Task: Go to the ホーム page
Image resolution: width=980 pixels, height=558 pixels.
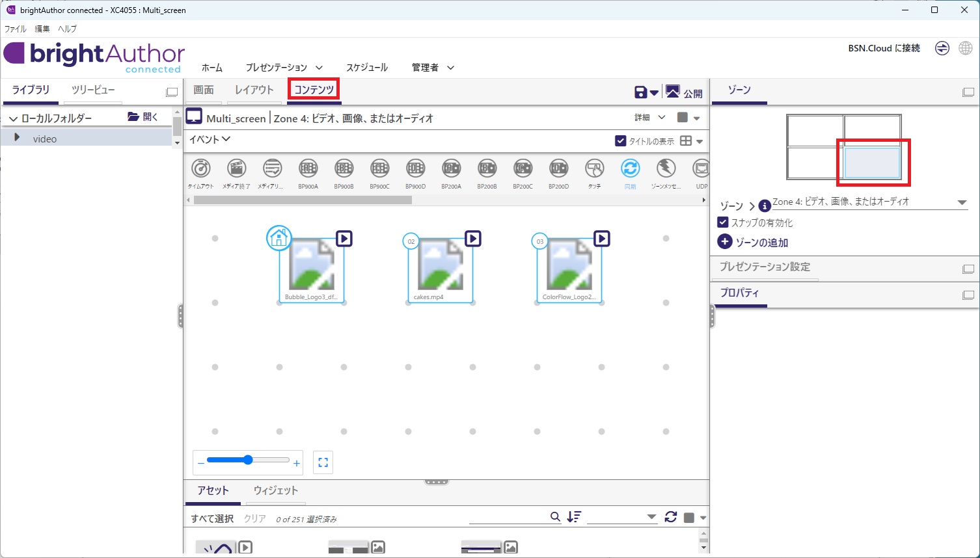Action: pyautogui.click(x=212, y=68)
